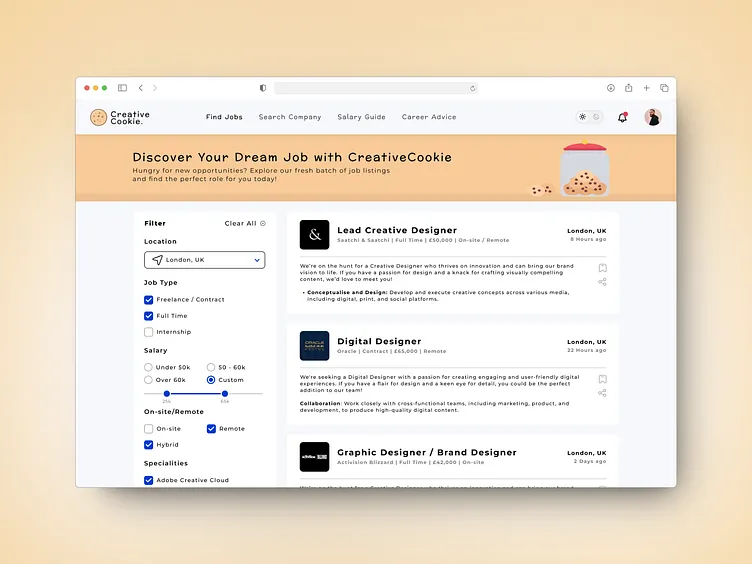The height and width of the screenshot is (564, 752).
Task: Click the Creative Cookie logo
Action: pos(119,117)
